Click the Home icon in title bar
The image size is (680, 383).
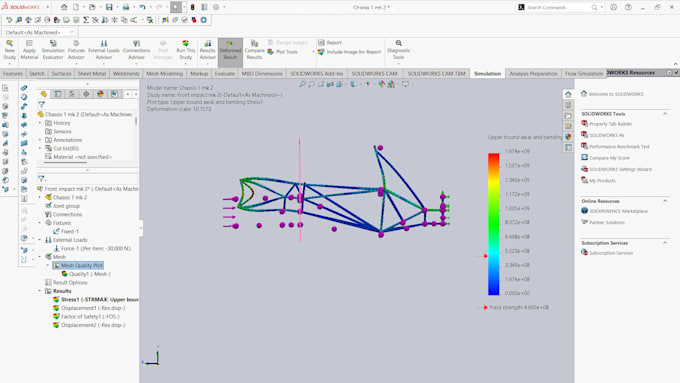64,7
